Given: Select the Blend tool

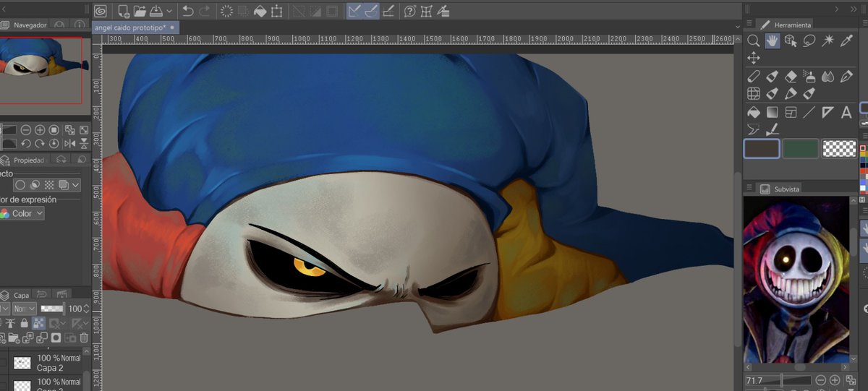Looking at the screenshot, I should click(828, 76).
